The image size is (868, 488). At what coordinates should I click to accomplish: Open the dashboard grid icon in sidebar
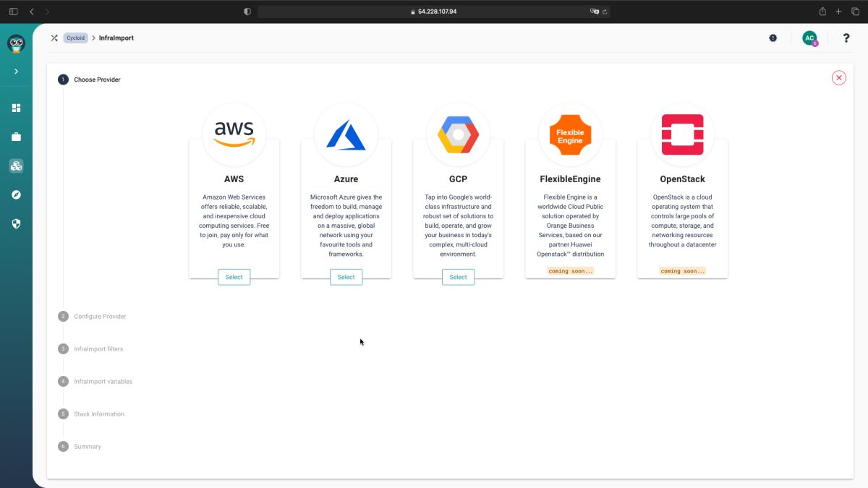tap(16, 108)
